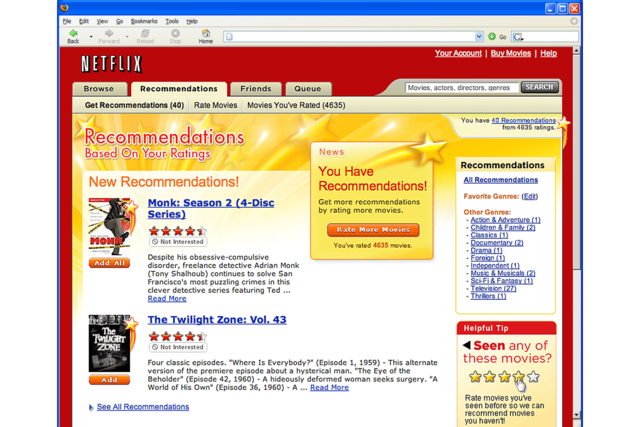
Task: Click the star rating for The Twilight Zone
Action: click(x=178, y=336)
